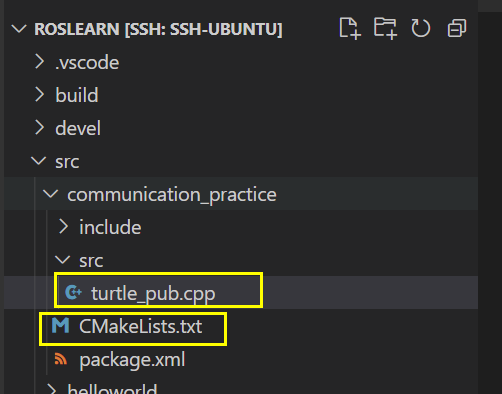Select the devel folder name

point(78,128)
